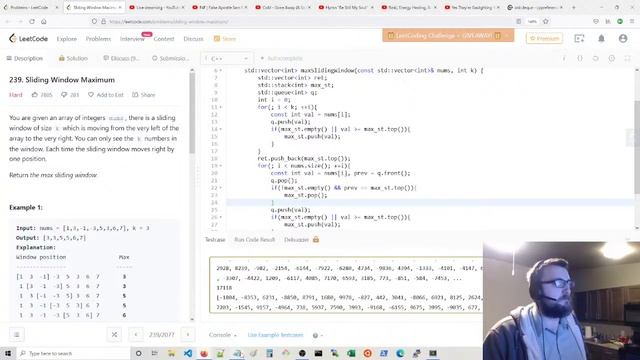The width and height of the screenshot is (640, 360).
Task: Fold the for loop at line 19
Action: coord(221,166)
